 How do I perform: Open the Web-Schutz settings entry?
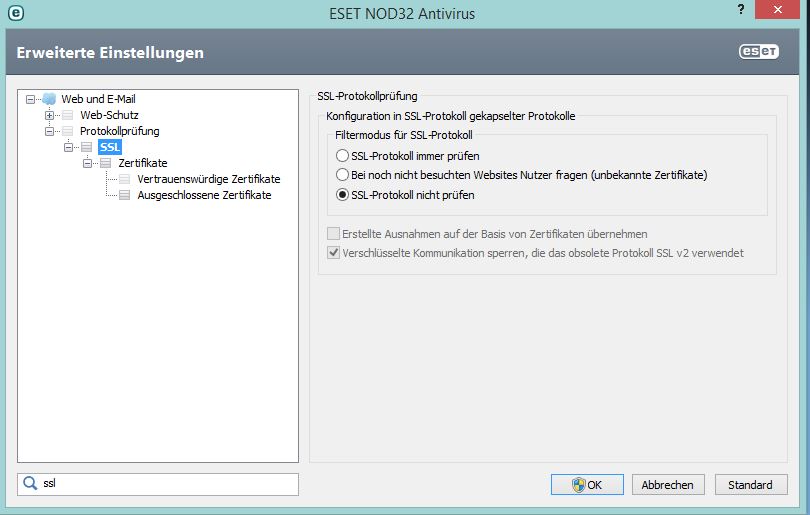[109, 115]
